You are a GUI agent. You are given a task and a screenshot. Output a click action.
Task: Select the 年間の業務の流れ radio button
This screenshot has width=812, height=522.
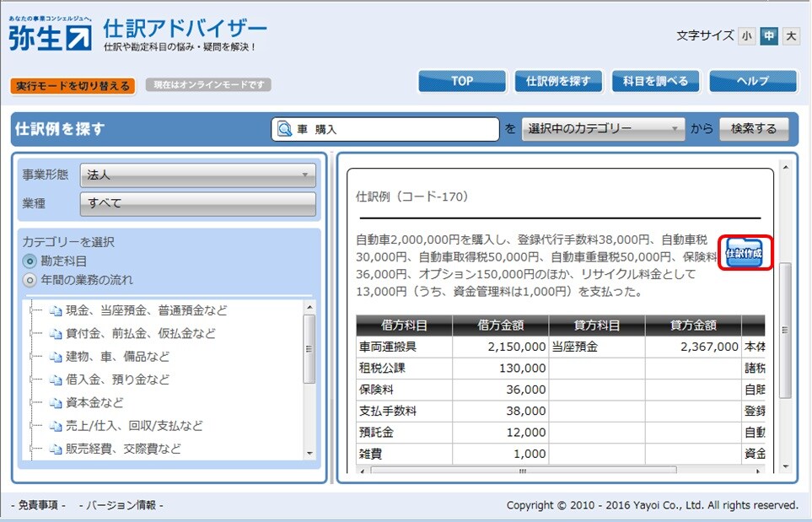click(x=30, y=280)
